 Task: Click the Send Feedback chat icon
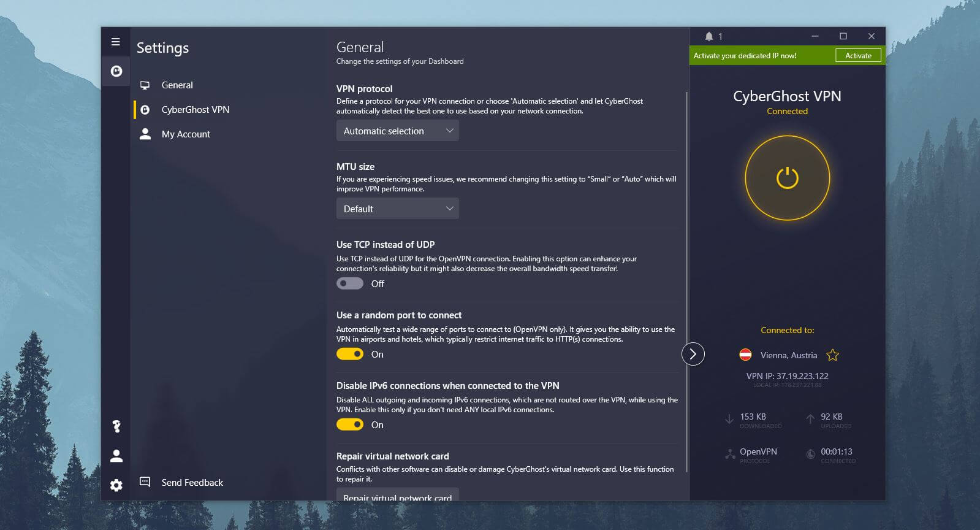[145, 482]
